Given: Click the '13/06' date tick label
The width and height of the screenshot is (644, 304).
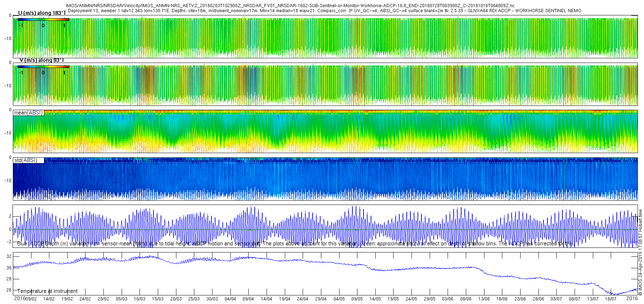Looking at the screenshot, I should [484, 299].
